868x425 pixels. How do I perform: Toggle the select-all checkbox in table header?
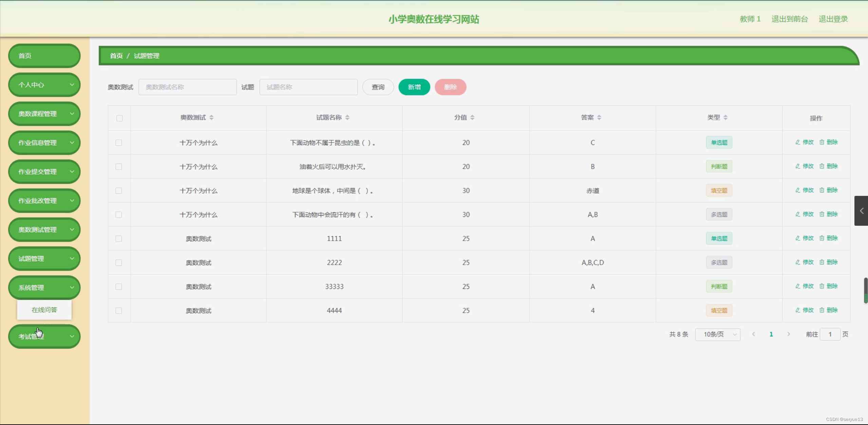[x=119, y=118]
